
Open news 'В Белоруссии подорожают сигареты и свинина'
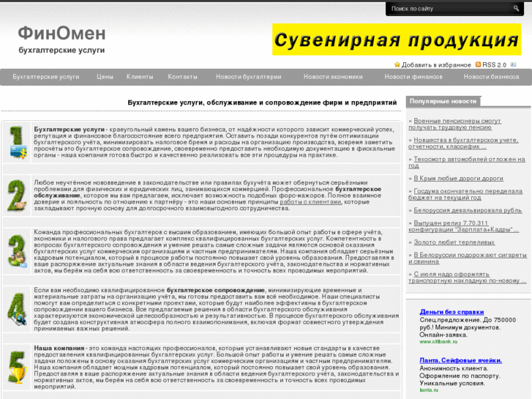[468, 258]
